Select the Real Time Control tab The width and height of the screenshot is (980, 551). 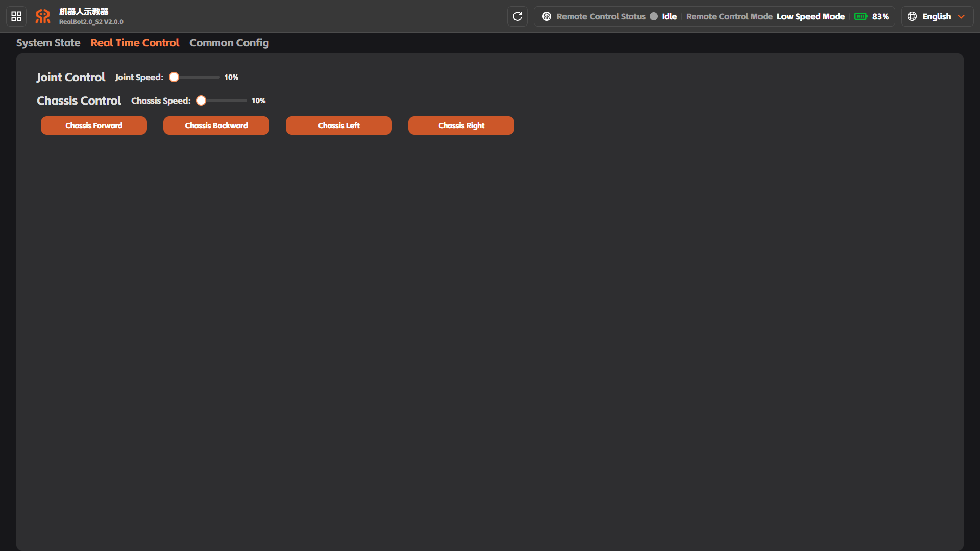click(135, 43)
